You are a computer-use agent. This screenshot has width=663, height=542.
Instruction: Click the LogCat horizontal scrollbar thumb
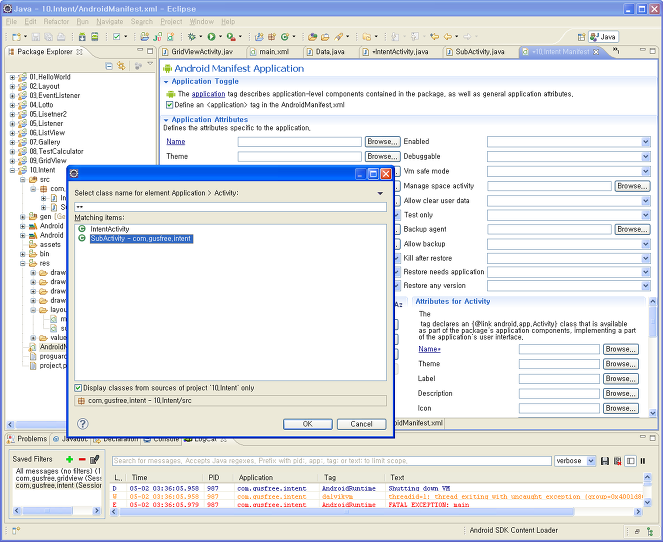[x=347, y=512]
